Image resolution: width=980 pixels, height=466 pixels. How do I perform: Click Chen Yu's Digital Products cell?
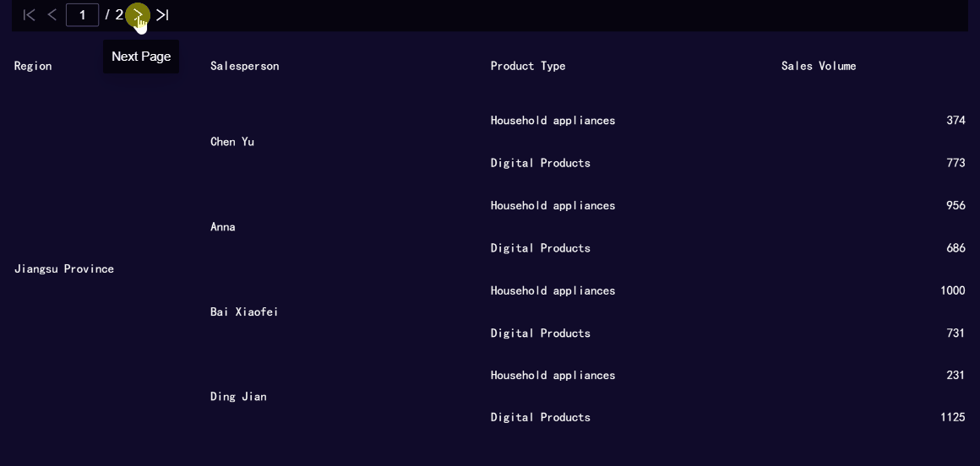pyautogui.click(x=541, y=163)
